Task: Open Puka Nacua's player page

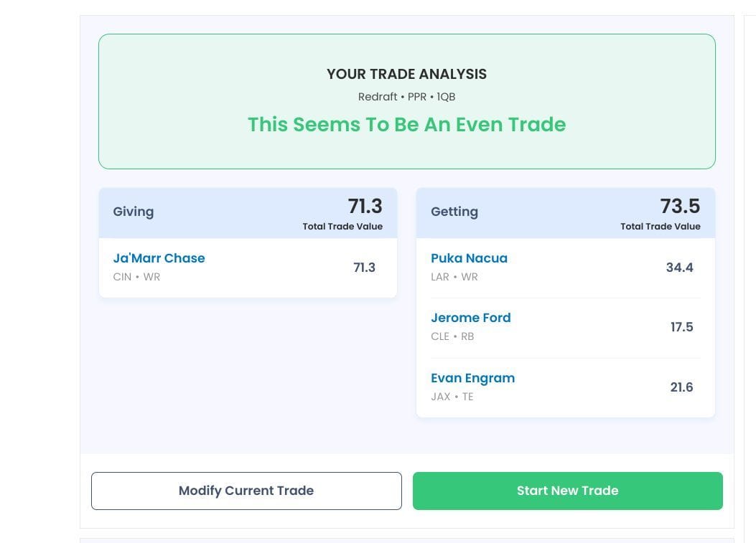Action: click(469, 258)
